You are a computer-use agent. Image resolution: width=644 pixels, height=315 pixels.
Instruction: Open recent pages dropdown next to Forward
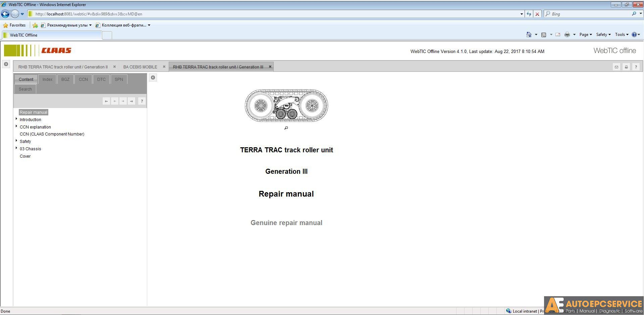(22, 14)
